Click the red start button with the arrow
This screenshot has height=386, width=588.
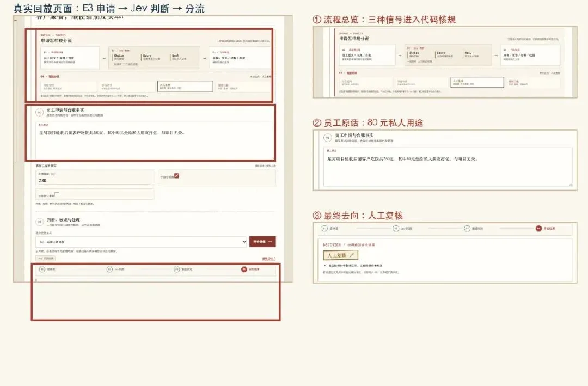click(262, 242)
